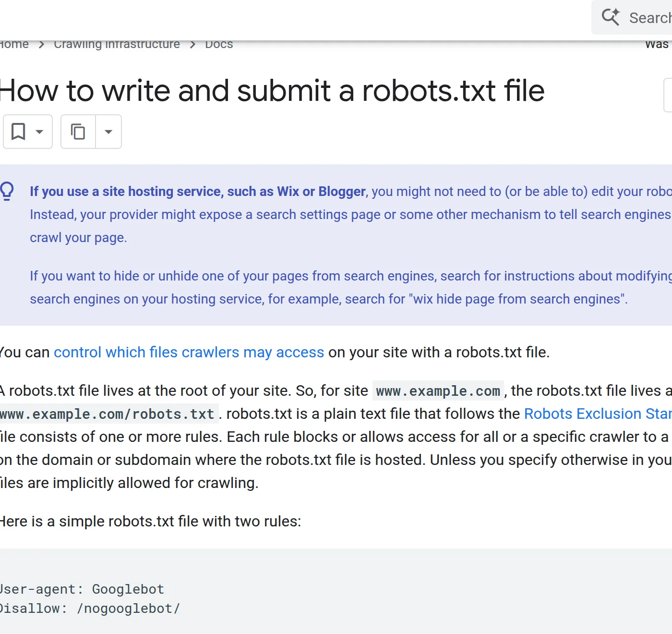Click the bold text about Wix or Blogger
672x634 pixels.
198,191
